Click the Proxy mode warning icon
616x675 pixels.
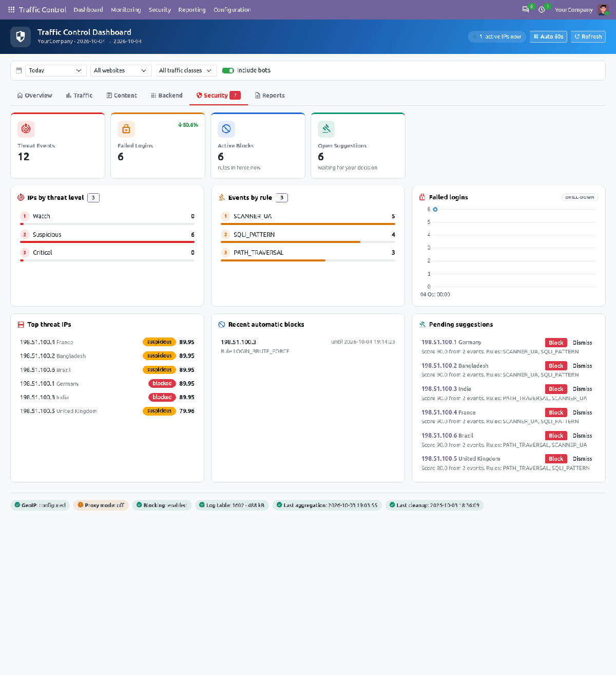pyautogui.click(x=80, y=505)
